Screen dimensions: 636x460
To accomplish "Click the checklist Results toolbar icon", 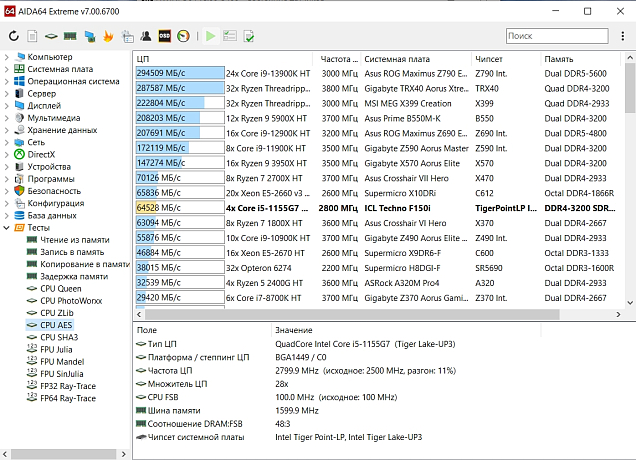I will 229,36.
